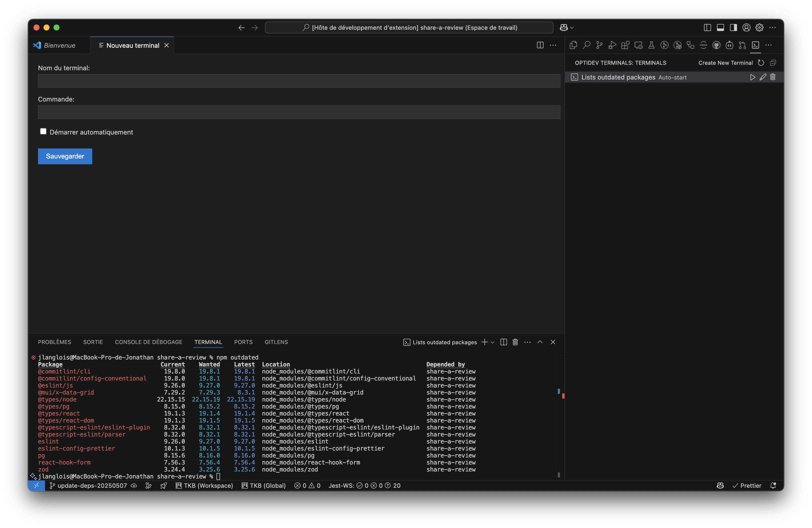Screen dimensions: 812x528
Task: Open the GitHub sidebar view
Action: [x=716, y=45]
